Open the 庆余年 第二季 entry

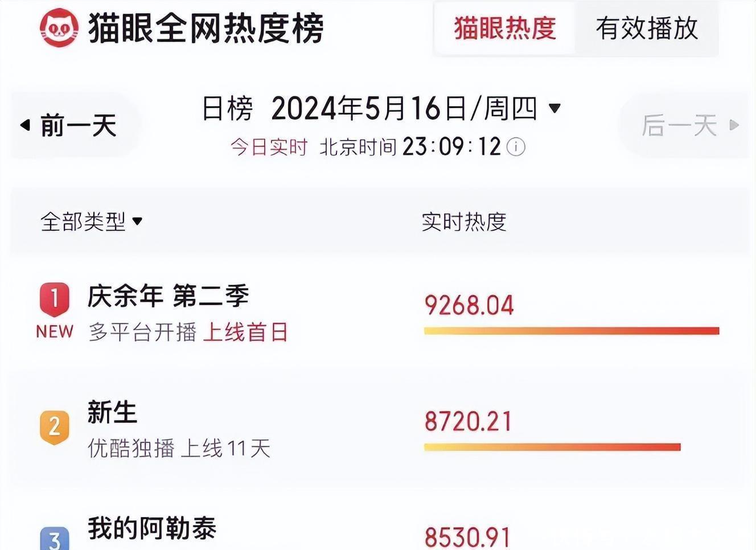click(168, 297)
